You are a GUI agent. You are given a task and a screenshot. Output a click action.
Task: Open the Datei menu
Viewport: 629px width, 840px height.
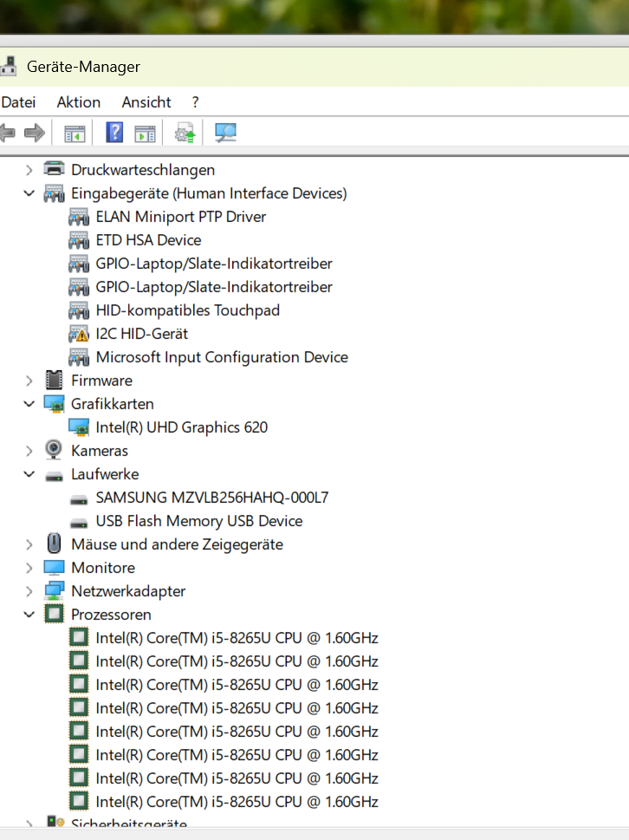click(x=18, y=101)
